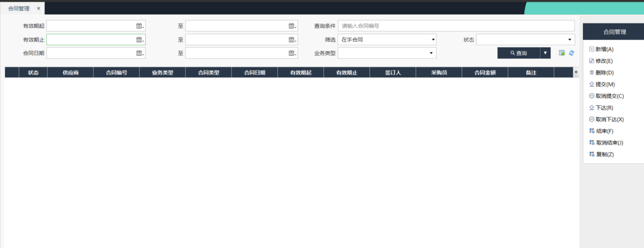The width and height of the screenshot is (644, 248).
Task: Open the arrow menu next to 查询
Action: click(x=545, y=53)
